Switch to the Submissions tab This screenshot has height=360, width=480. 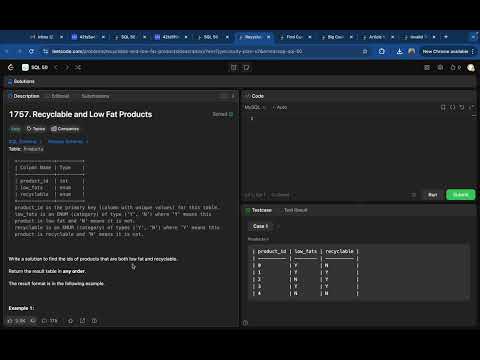95,96
